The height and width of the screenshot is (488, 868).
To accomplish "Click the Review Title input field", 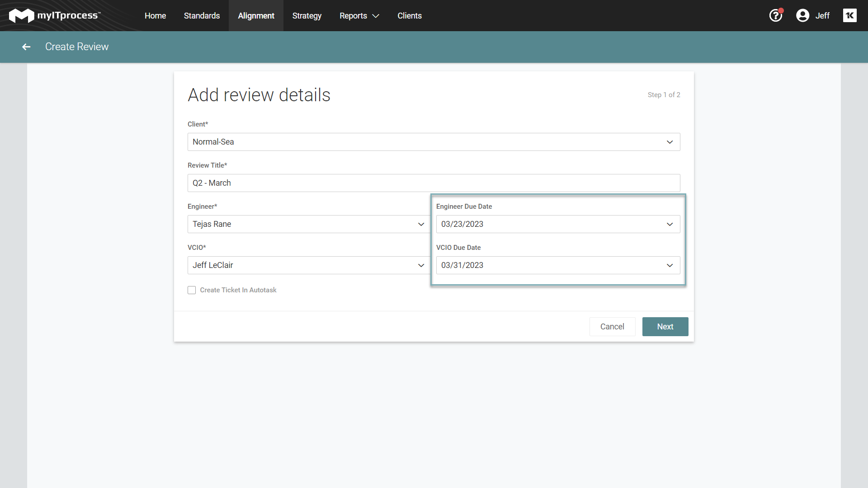I will (434, 183).
